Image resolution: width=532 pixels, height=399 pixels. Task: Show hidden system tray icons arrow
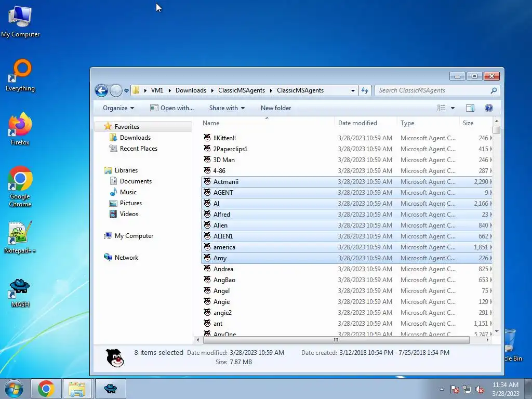click(442, 390)
